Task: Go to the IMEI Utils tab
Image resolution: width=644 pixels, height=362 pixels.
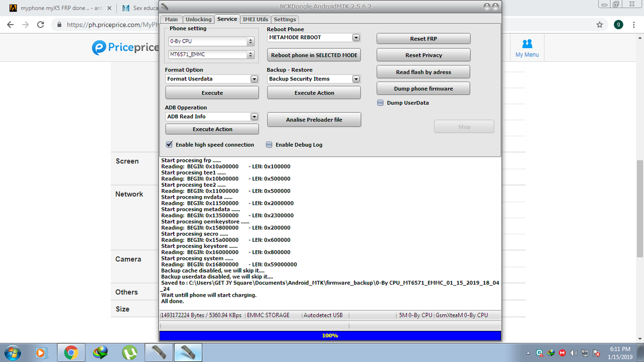Action: tap(255, 19)
